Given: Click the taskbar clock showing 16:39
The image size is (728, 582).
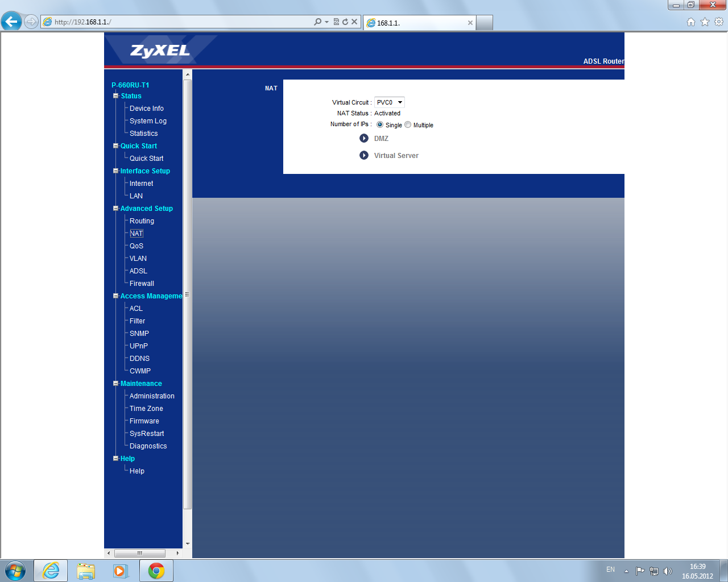Looking at the screenshot, I should click(x=697, y=571).
